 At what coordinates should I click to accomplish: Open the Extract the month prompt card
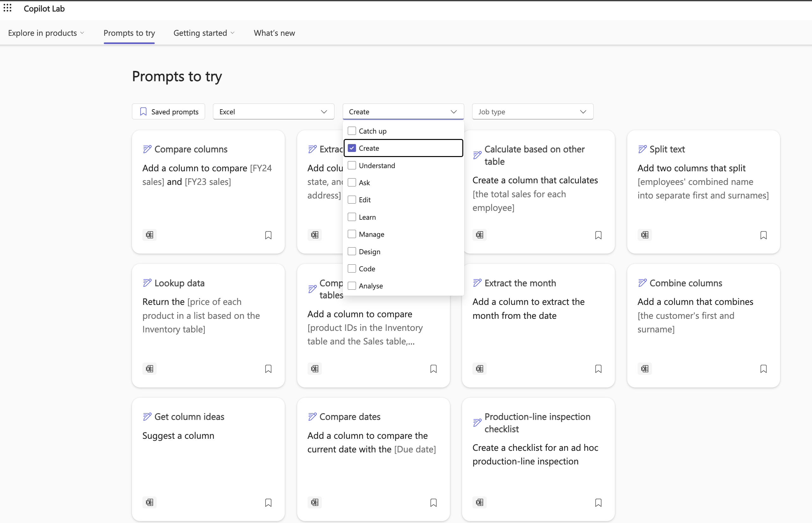[538, 326]
